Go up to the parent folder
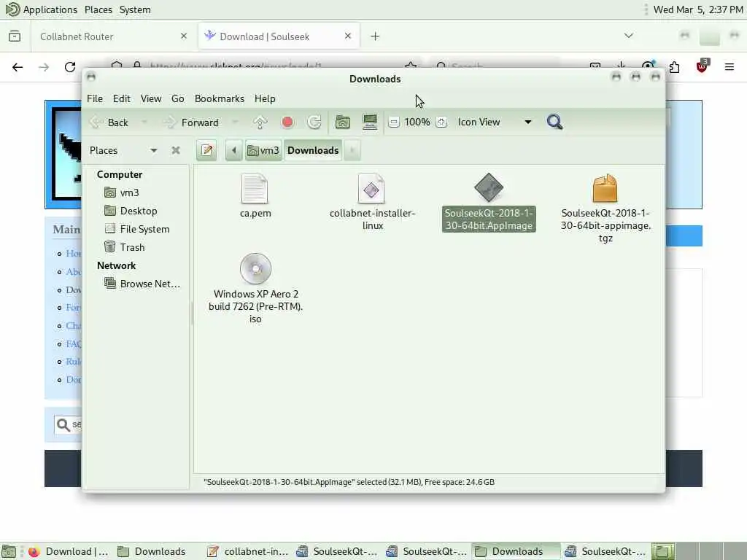747x560 pixels. click(x=260, y=122)
